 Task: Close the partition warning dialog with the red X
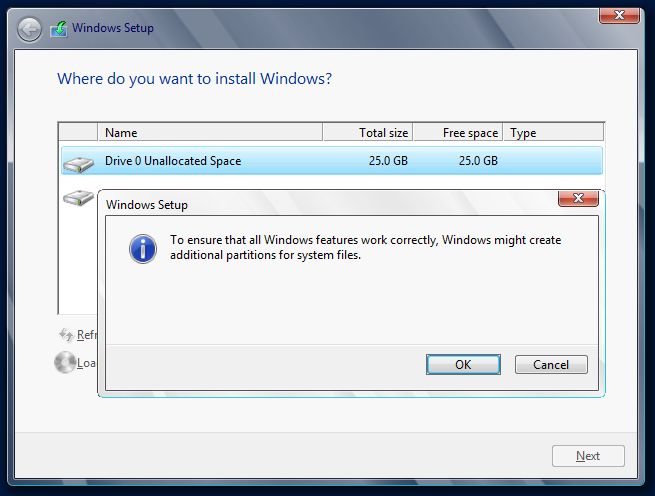(578, 199)
